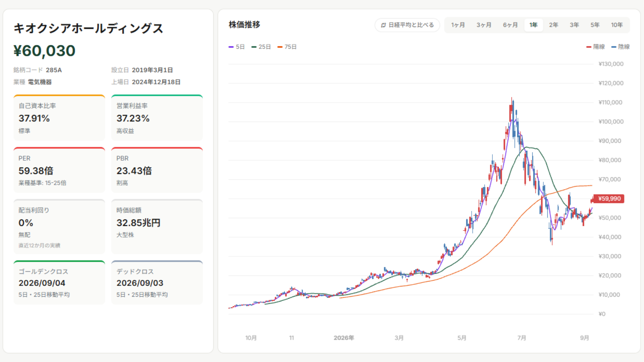This screenshot has height=362, width=644.
Task: Switch chart to 5年 range
Action: click(x=595, y=25)
